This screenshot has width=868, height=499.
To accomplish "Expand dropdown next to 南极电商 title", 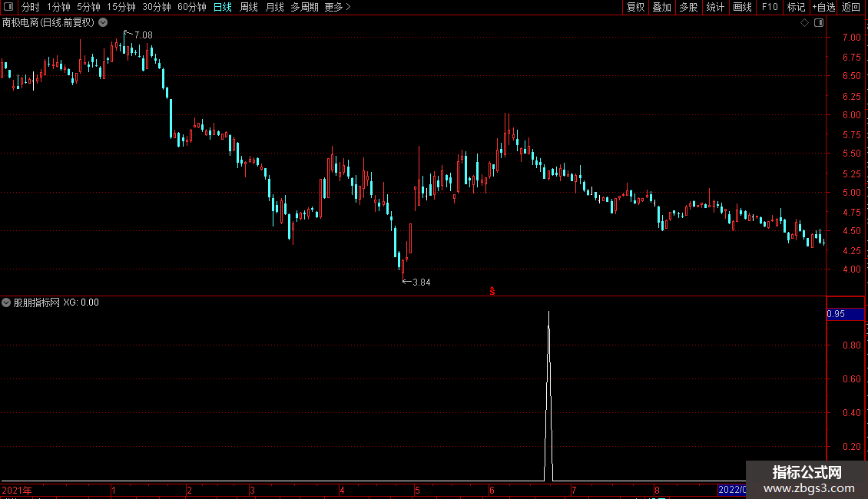I will (103, 22).
